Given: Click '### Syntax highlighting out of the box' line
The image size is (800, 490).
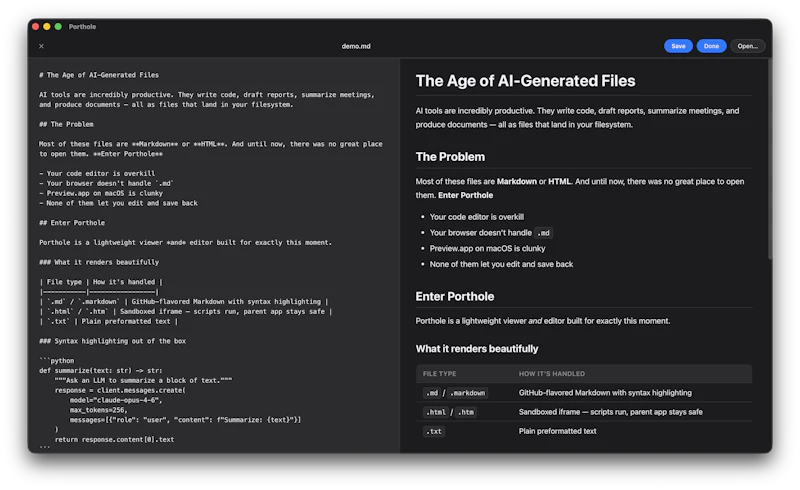Looking at the screenshot, I should (x=113, y=341).
